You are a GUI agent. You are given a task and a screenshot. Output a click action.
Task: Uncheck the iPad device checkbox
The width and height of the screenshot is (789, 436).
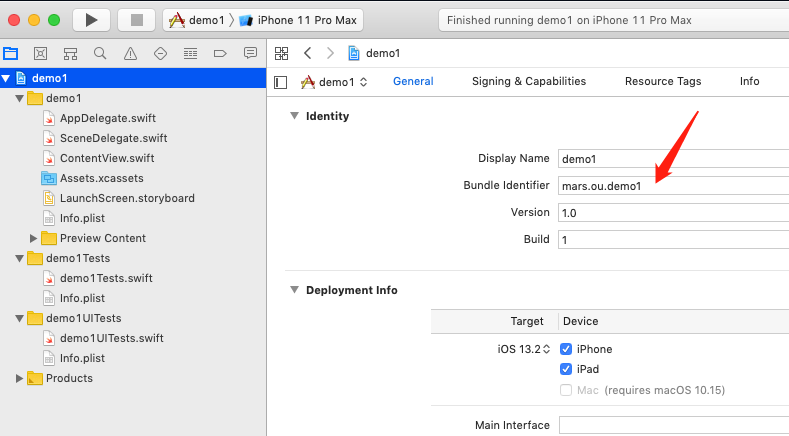[x=567, y=369]
